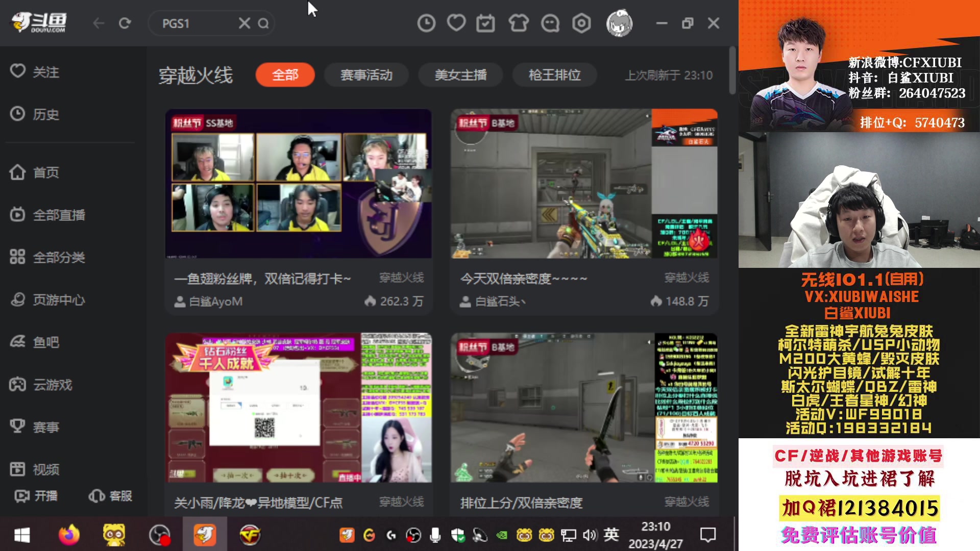Open 云游戏 in the sidebar

click(41, 385)
